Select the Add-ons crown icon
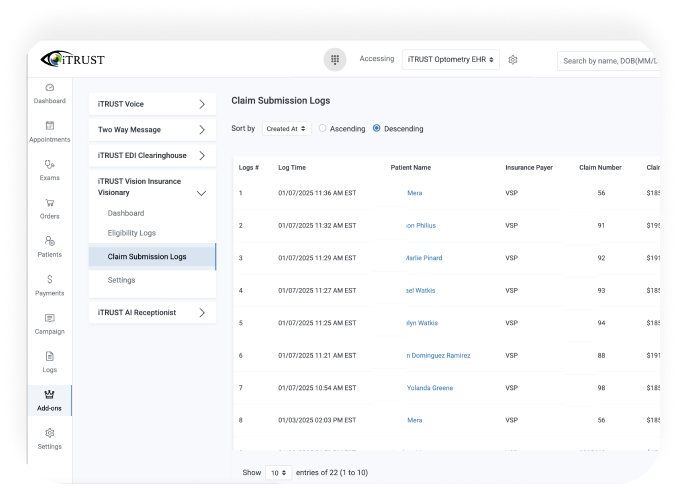Viewport: 680px width, 490px height. (49, 394)
